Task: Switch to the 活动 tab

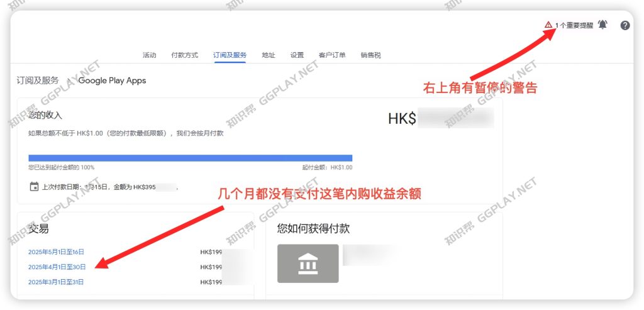Action: pos(149,55)
